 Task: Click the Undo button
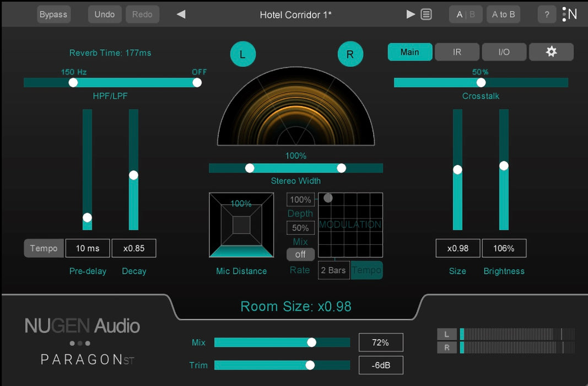(x=104, y=14)
